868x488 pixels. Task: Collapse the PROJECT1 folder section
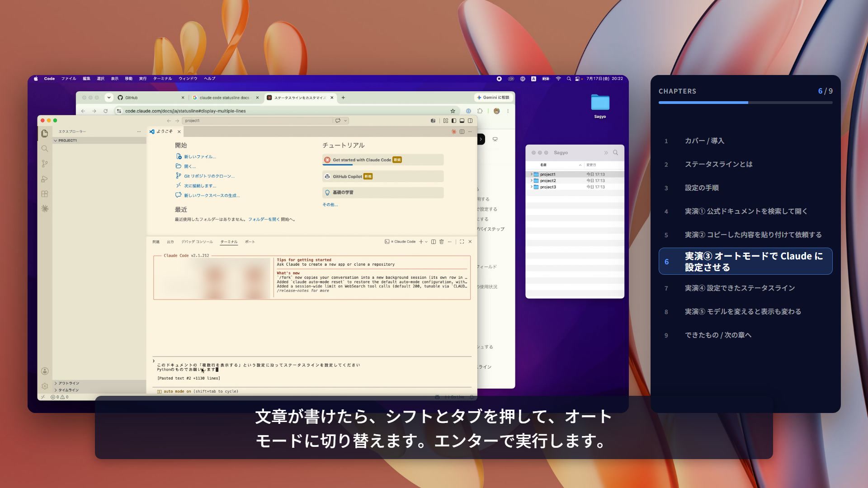point(99,141)
